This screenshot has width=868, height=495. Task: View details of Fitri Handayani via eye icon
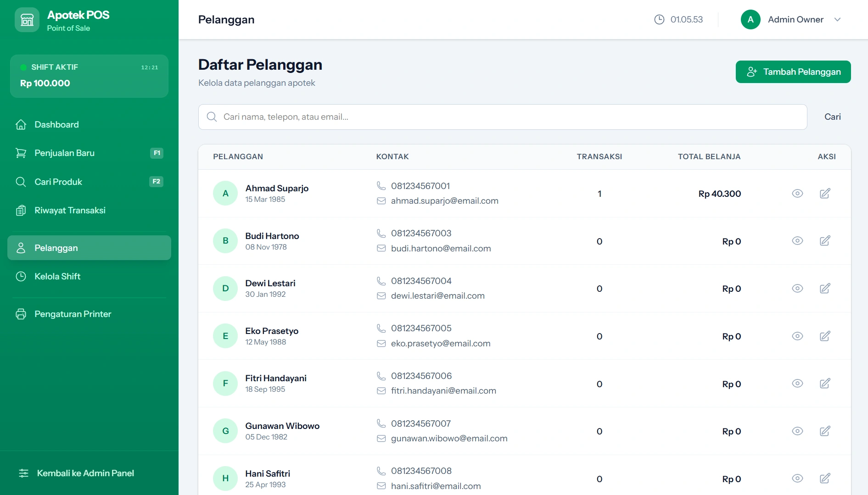coord(797,384)
